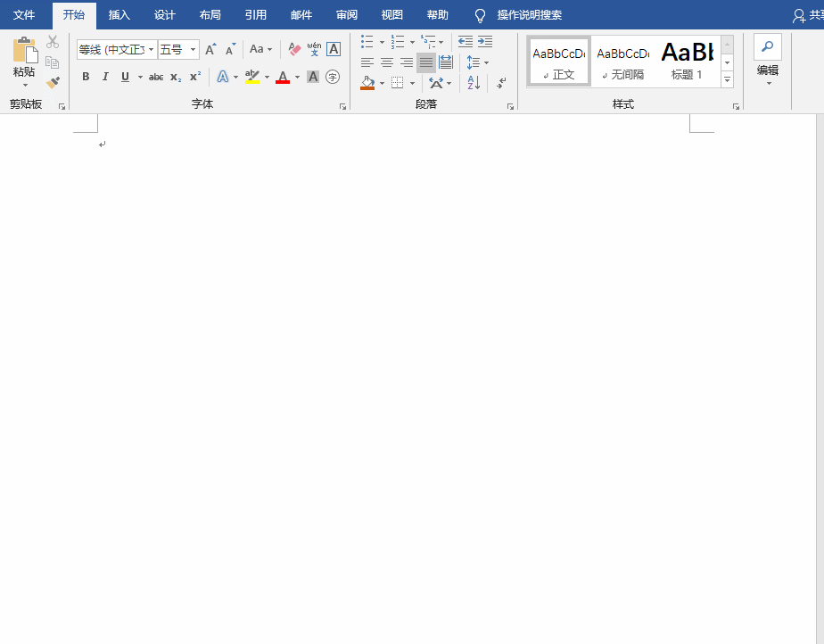Click the Share (共享) person icon
The height and width of the screenshot is (644, 824).
click(x=799, y=16)
